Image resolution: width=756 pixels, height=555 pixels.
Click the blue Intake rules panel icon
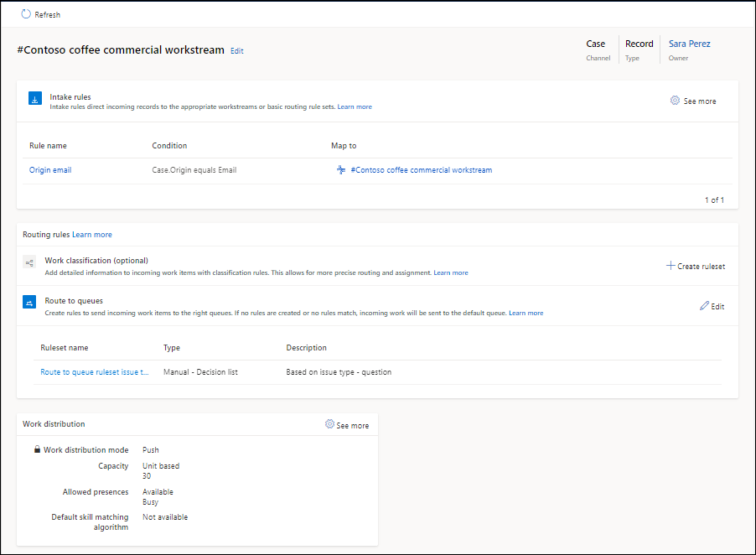[34, 99]
